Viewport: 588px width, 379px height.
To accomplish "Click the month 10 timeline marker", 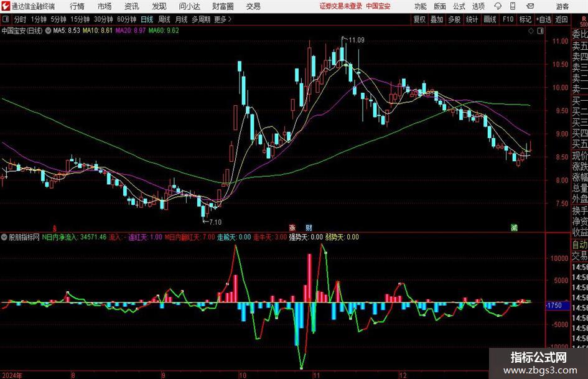I will pyautogui.click(x=243, y=375).
